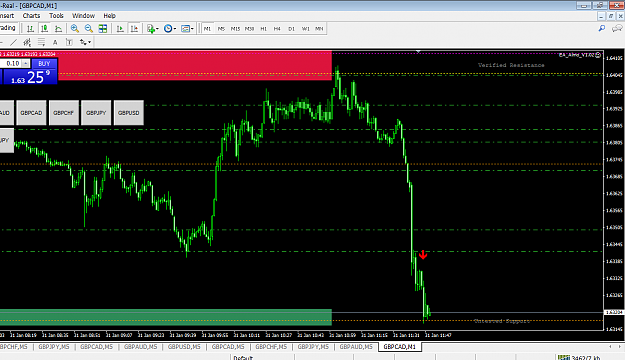Click the chart shift triangle marker
Screen dimensions: 625x360
[x=418, y=51]
